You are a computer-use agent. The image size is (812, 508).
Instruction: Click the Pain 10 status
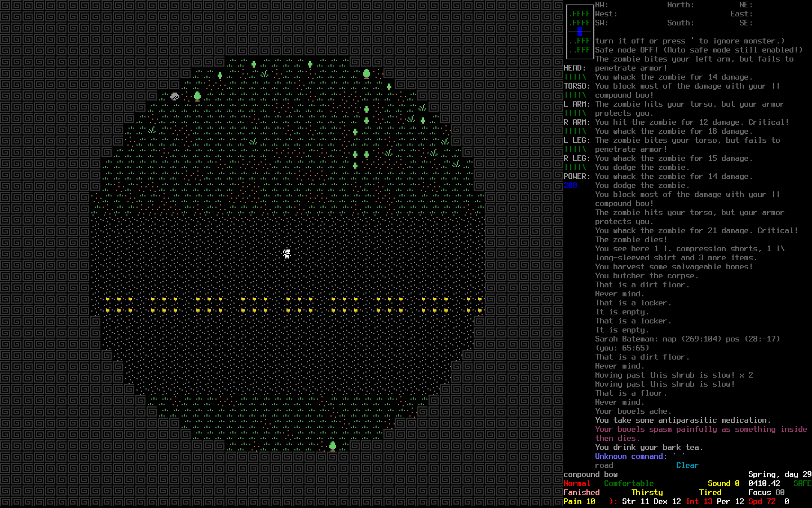pyautogui.click(x=580, y=501)
